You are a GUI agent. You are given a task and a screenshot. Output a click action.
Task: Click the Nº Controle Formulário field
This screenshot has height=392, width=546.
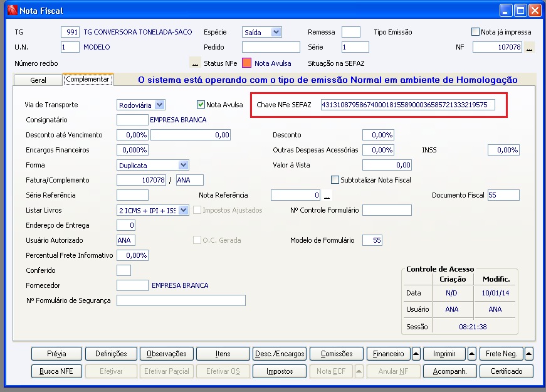pyautogui.click(x=387, y=210)
